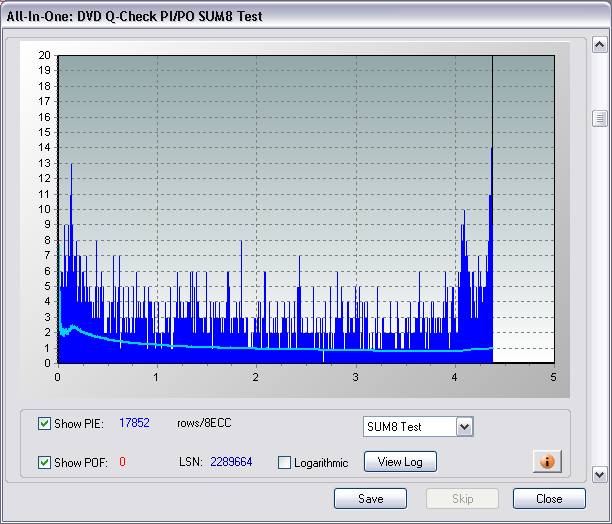Close the Q-Check dialog
The height and width of the screenshot is (524, 612).
[x=549, y=499]
